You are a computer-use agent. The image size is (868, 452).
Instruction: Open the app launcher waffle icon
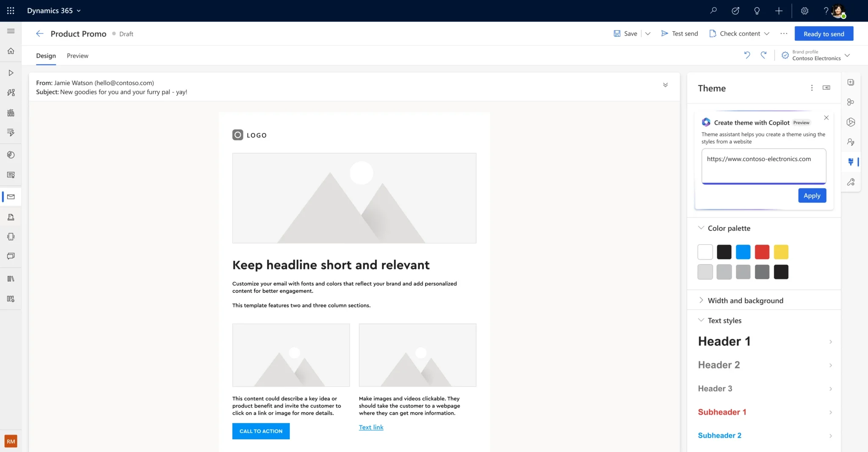click(x=11, y=11)
